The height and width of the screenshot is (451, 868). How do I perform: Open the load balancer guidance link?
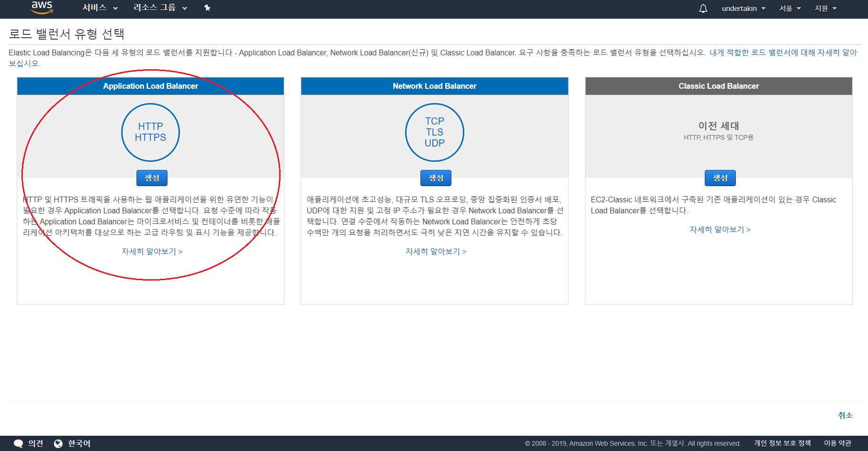tap(783, 52)
